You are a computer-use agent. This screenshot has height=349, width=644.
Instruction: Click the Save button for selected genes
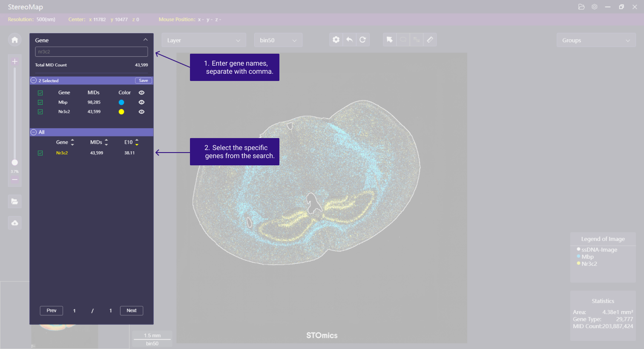(144, 81)
